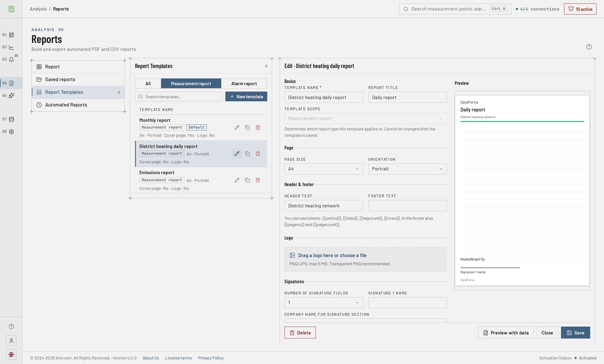Open the trend chart icon labeled 02
Viewport: 604px width, 364px height.
11,47
